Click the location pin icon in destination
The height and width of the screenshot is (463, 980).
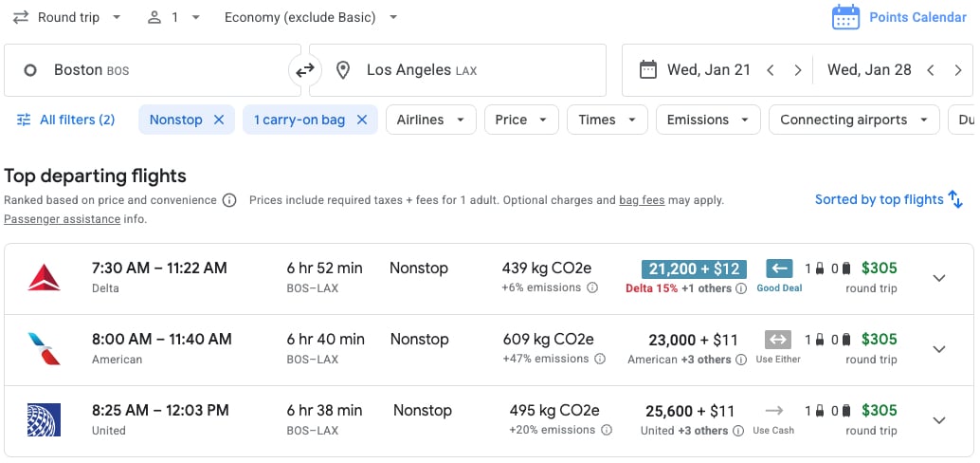[342, 70]
